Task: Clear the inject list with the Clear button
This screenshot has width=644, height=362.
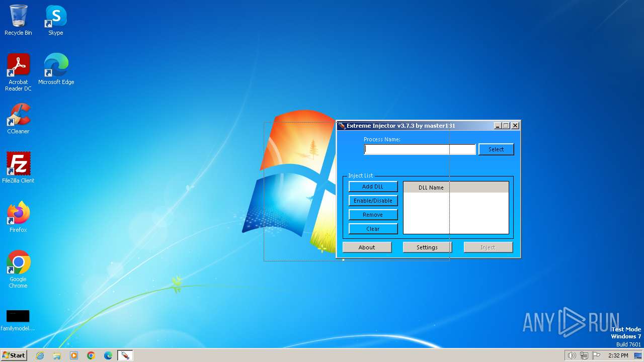Action: coord(373,229)
